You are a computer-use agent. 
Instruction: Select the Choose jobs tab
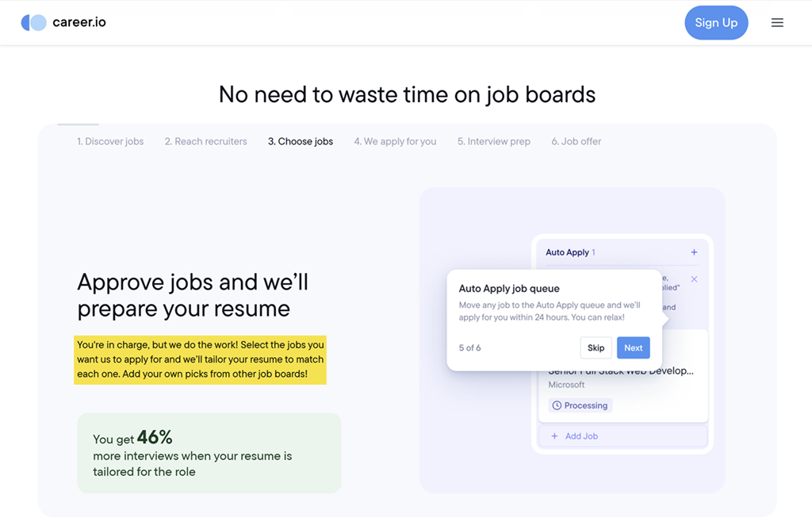point(301,141)
